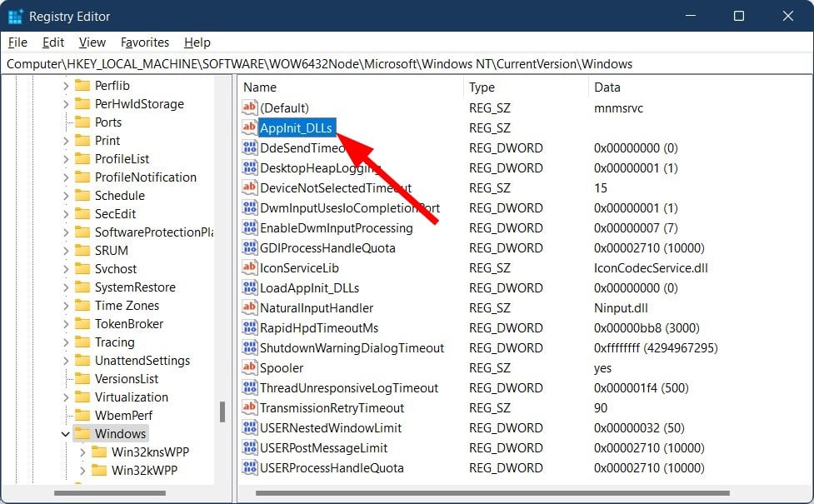
Task: Open the File menu
Action: (x=17, y=42)
